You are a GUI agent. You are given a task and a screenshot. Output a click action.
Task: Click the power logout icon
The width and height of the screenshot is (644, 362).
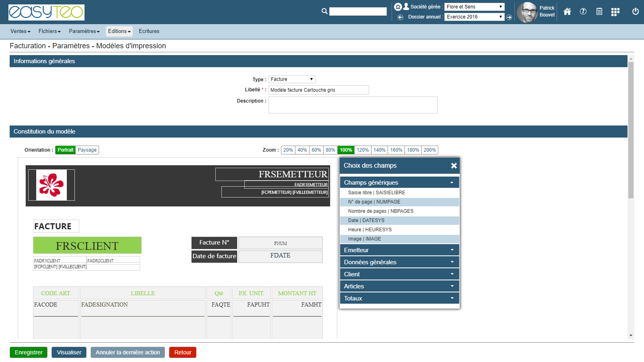pyautogui.click(x=636, y=12)
